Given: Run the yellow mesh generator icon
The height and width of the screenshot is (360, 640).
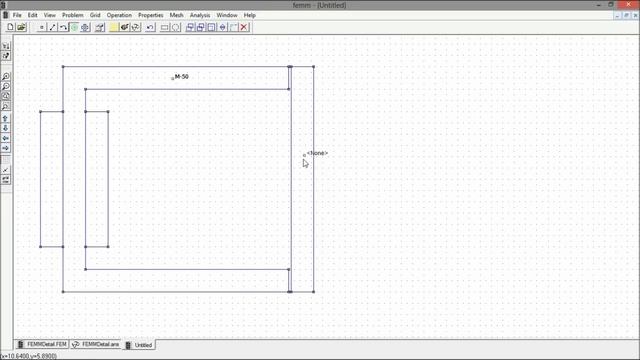Looking at the screenshot, I should tap(114, 27).
